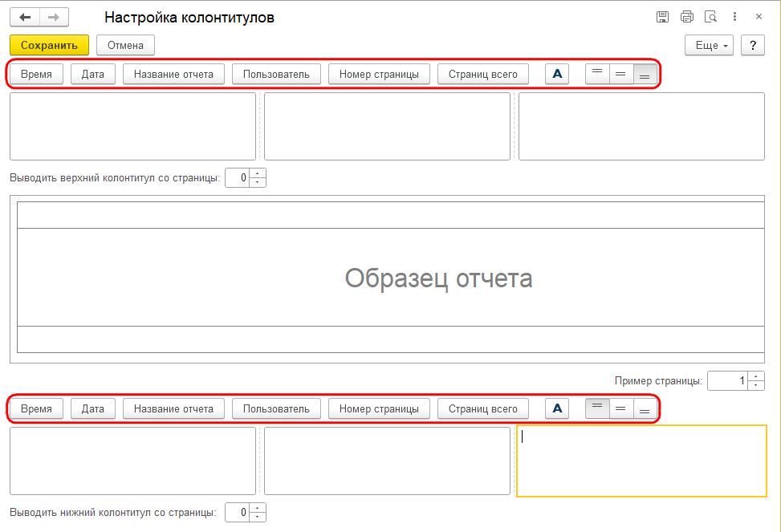Increase верхний колонтитул starting page value
781x532 pixels.
[257, 173]
